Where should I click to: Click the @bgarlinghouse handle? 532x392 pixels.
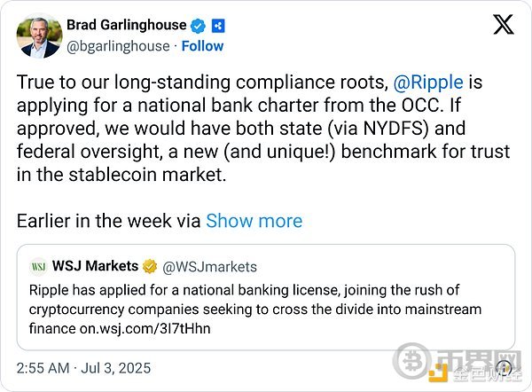click(x=119, y=45)
